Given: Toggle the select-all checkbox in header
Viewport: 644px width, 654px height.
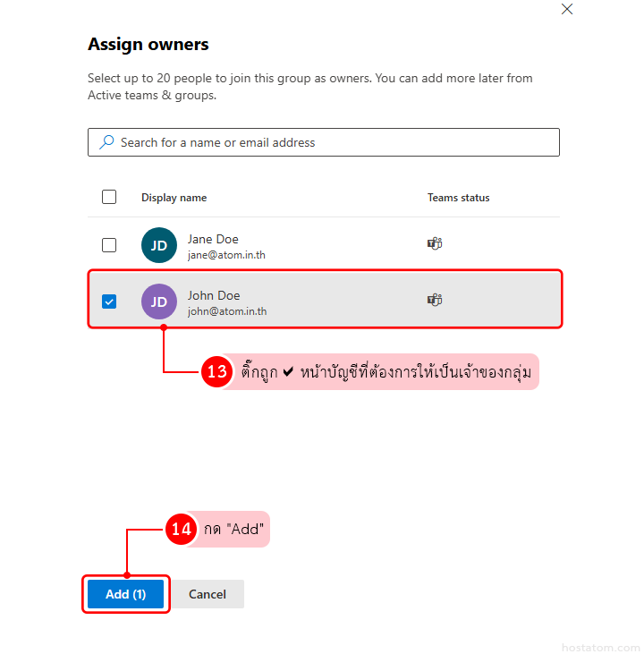Looking at the screenshot, I should [109, 197].
